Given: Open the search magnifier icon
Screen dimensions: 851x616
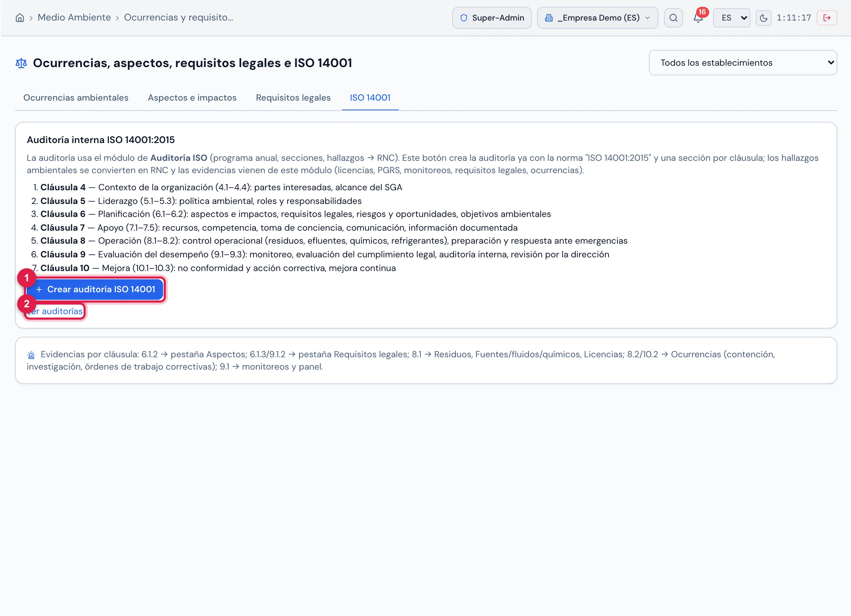Looking at the screenshot, I should pos(673,17).
